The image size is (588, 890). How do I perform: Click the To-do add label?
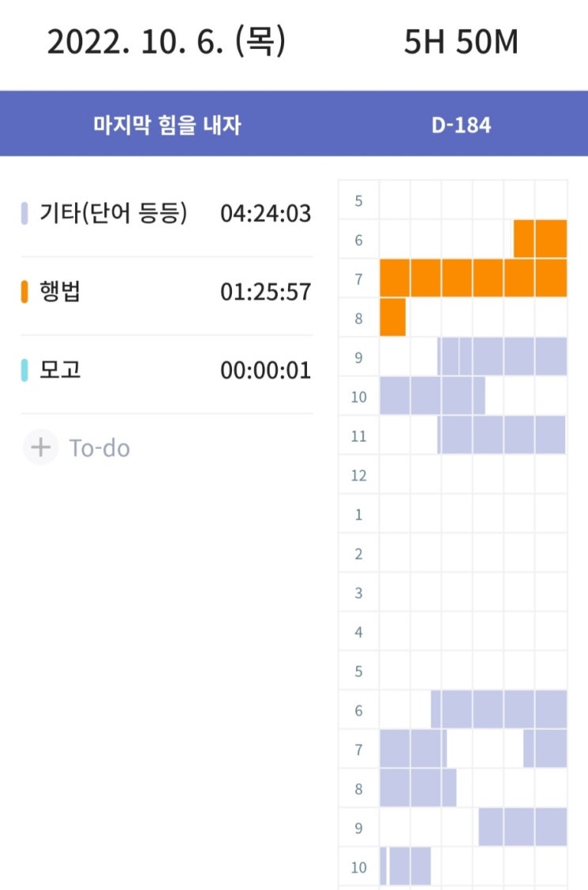[x=100, y=448]
